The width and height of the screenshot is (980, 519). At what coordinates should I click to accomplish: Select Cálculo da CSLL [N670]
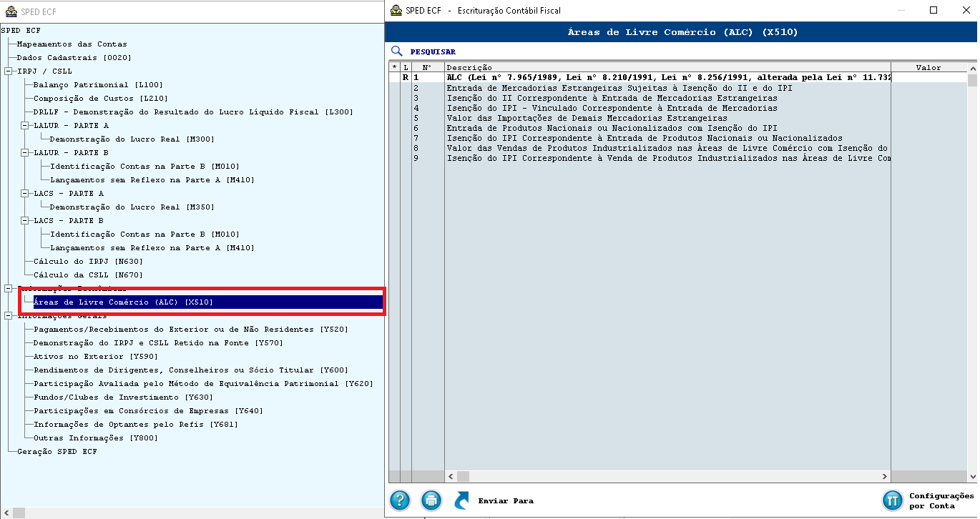coord(88,275)
